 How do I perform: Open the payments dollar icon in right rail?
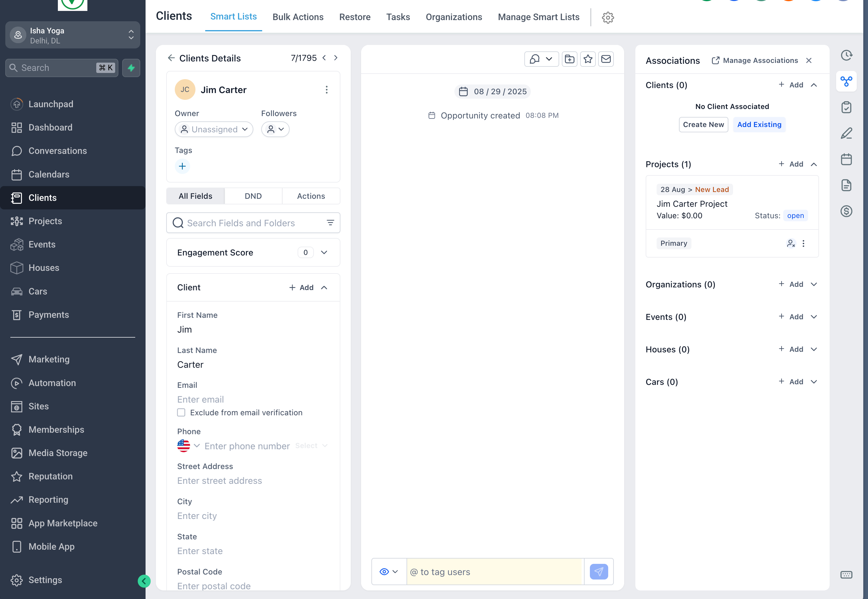(846, 211)
